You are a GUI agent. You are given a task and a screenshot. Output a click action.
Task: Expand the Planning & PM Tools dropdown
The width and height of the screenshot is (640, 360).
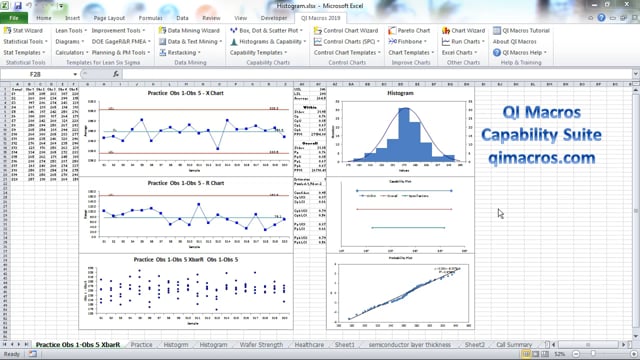coord(121,53)
